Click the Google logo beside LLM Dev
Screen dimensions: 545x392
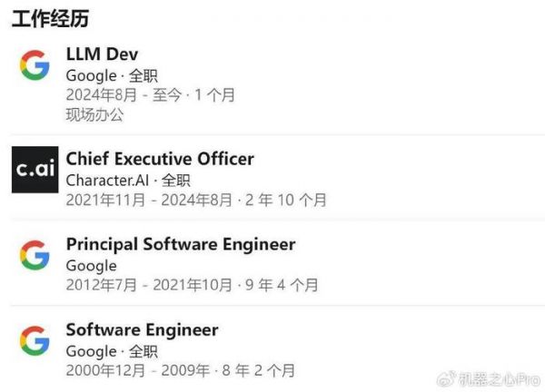(35, 65)
